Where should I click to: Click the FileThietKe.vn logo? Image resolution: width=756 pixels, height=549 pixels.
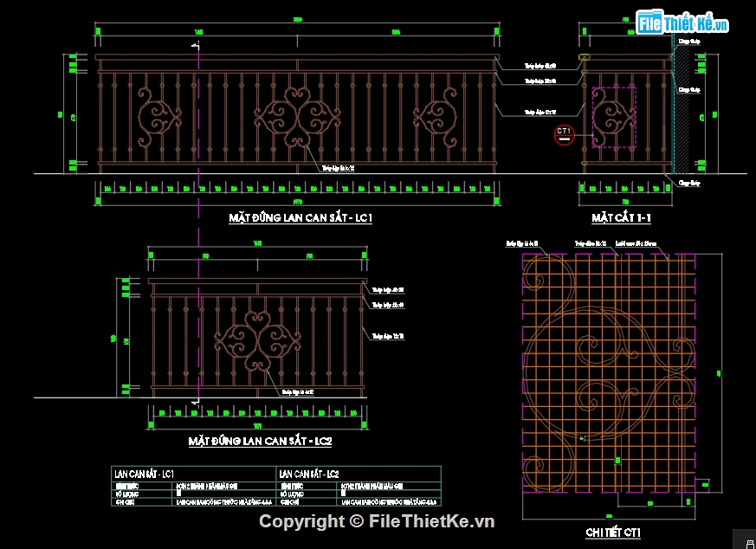point(683,23)
